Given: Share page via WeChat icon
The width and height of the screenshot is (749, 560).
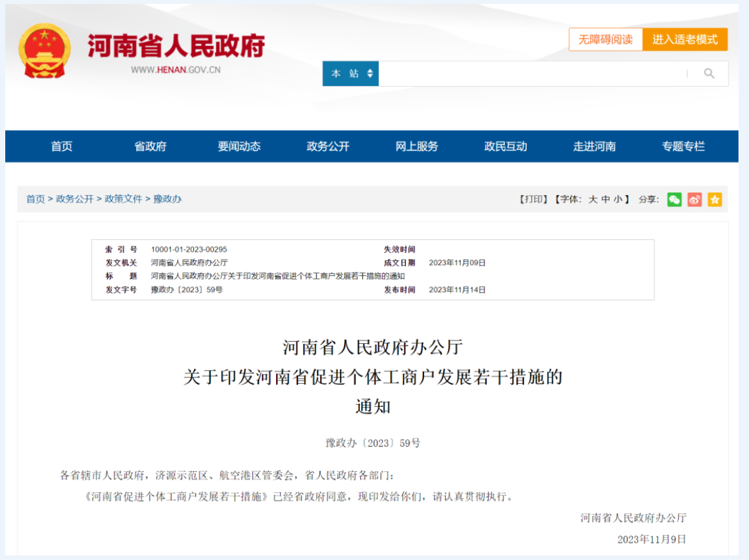Looking at the screenshot, I should click(x=674, y=199).
